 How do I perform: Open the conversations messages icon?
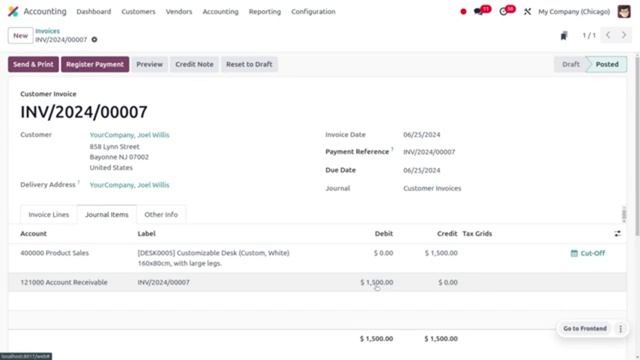pyautogui.click(x=478, y=11)
